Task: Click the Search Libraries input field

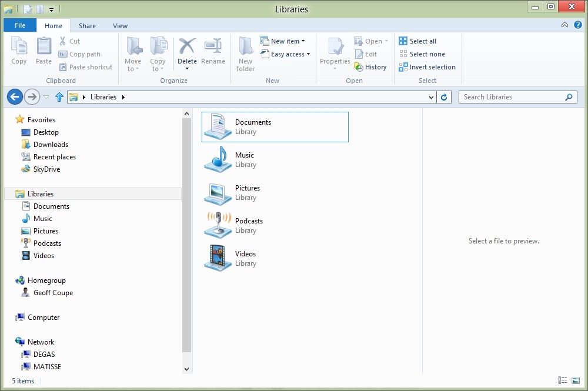Action: click(512, 97)
